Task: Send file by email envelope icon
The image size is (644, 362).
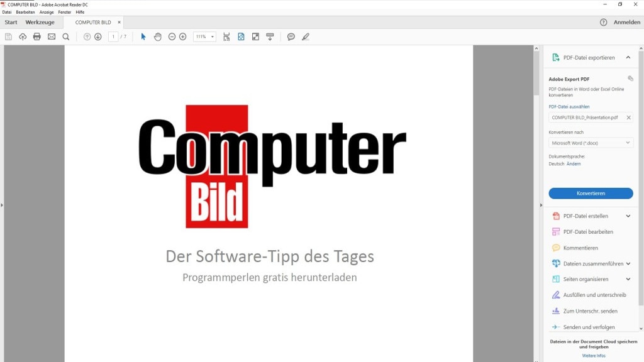Action: click(x=52, y=37)
